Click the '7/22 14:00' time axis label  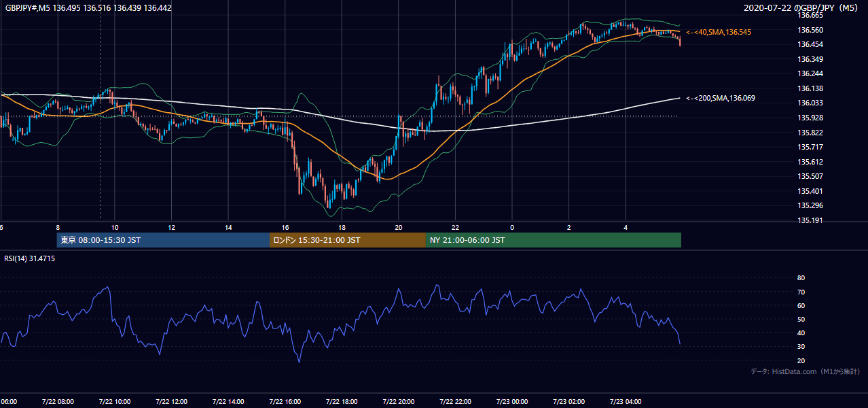click(x=228, y=401)
